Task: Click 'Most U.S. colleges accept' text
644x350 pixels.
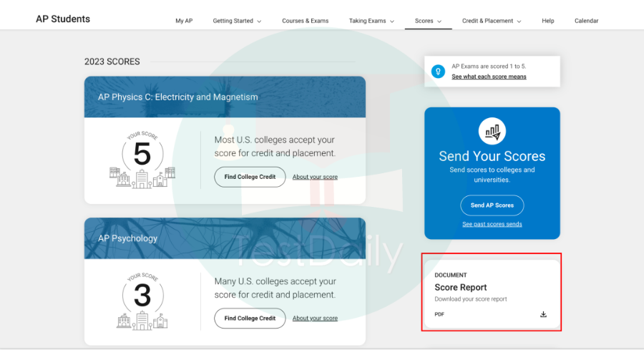Action: click(x=275, y=146)
